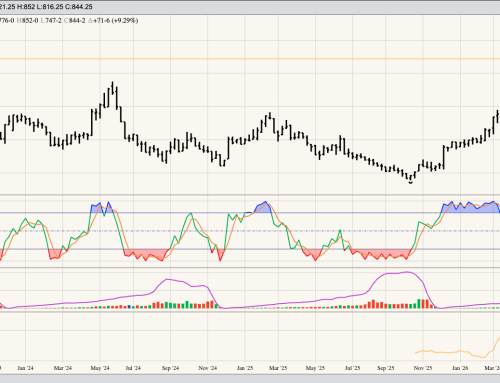Viewport: 500px width, 383px height.
Task: Click the Jan '26 date axis label
Action: point(460,368)
